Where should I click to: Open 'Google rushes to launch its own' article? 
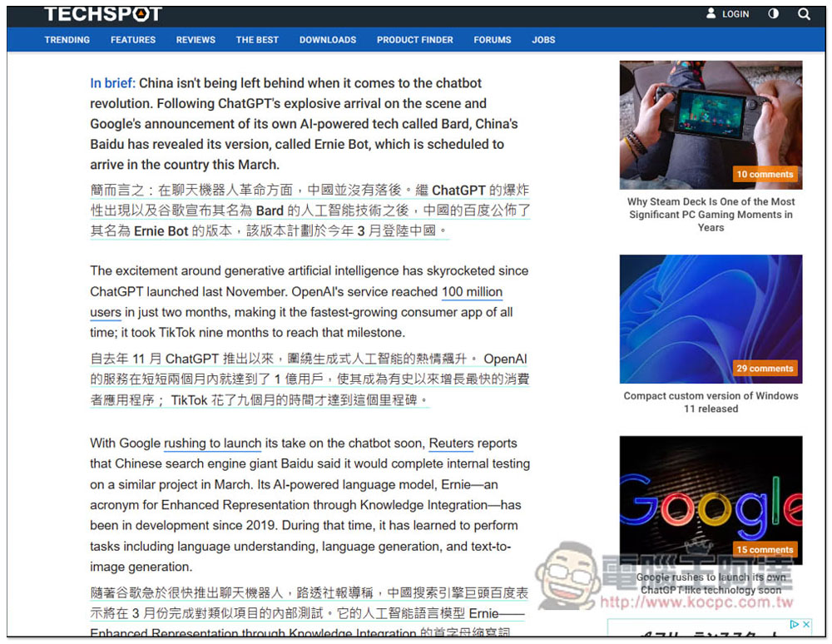[x=711, y=583]
